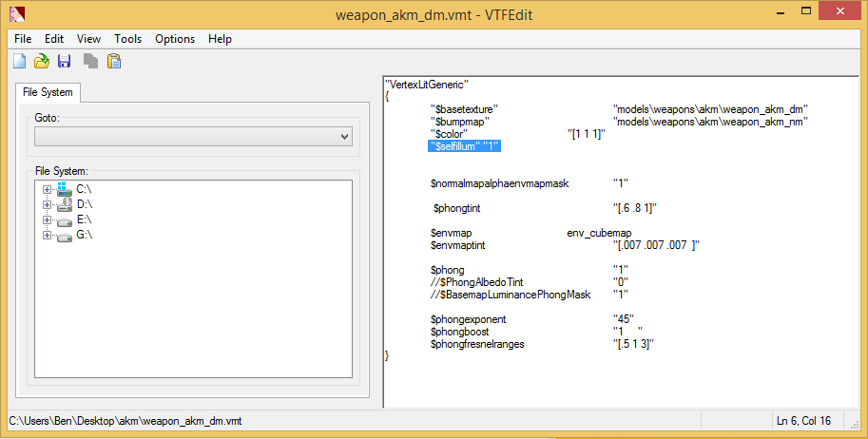Click the New file toolbar icon
The width and height of the screenshot is (868, 439).
pos(19,61)
